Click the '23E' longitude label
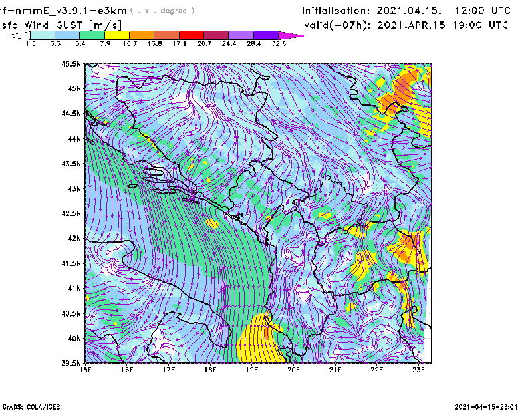This screenshot has width=532, height=411. pyautogui.click(x=418, y=370)
